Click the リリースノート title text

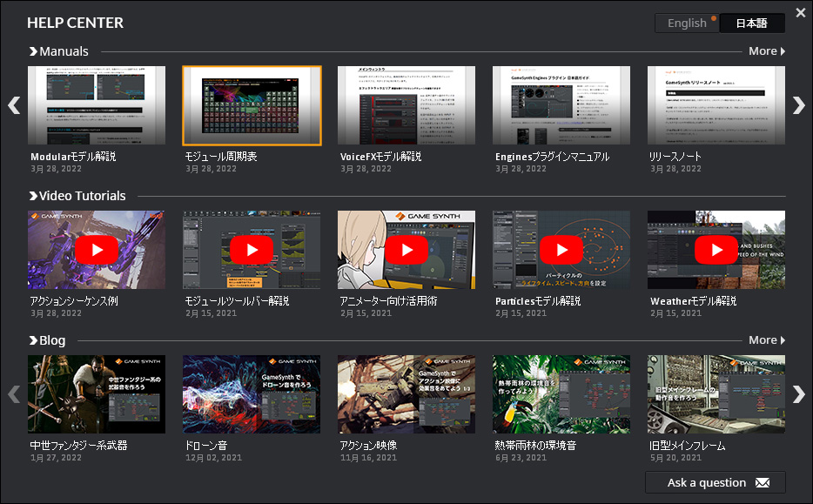click(675, 157)
